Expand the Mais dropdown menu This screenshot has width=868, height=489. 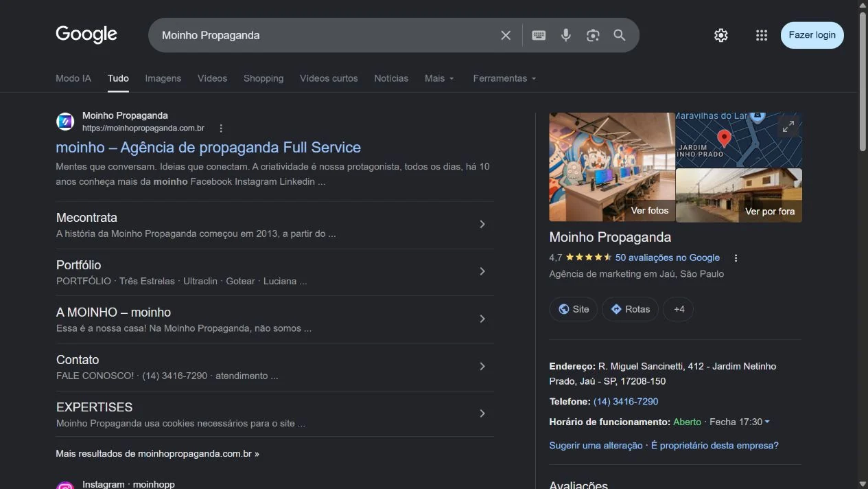439,78
